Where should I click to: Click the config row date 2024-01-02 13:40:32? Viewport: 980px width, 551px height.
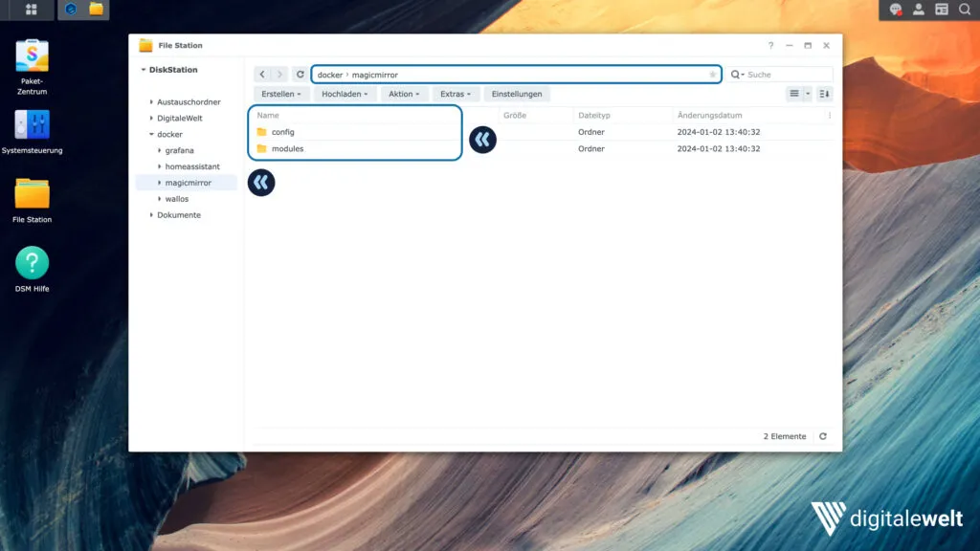point(719,132)
